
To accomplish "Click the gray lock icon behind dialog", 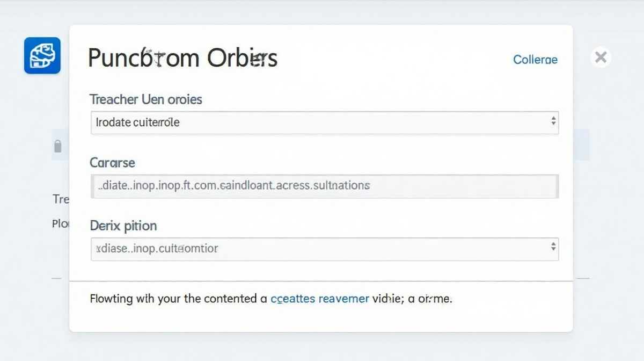I will pyautogui.click(x=58, y=146).
